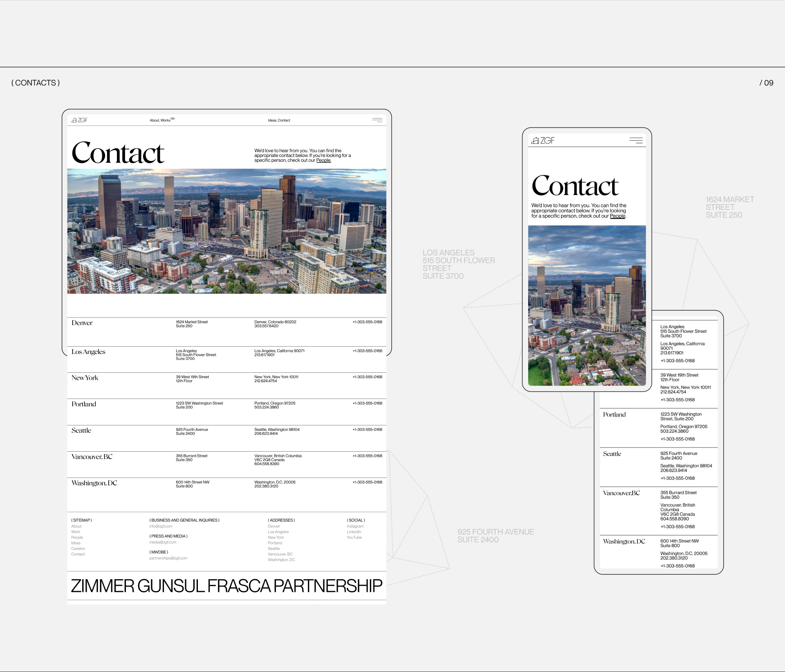Open the Instagram social link in footer
The height and width of the screenshot is (672, 785).
point(355,526)
